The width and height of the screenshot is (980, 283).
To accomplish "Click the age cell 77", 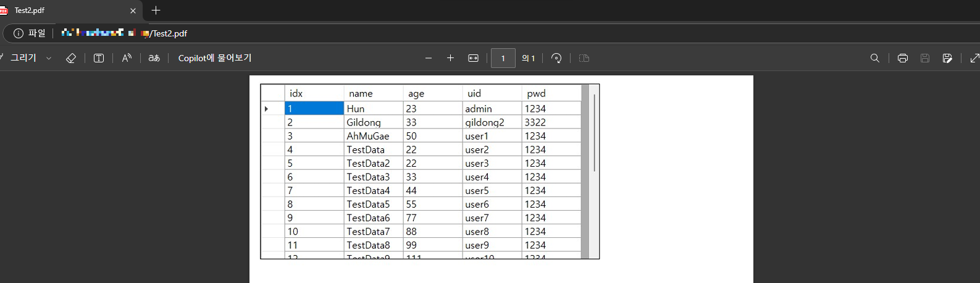I will coord(433,218).
